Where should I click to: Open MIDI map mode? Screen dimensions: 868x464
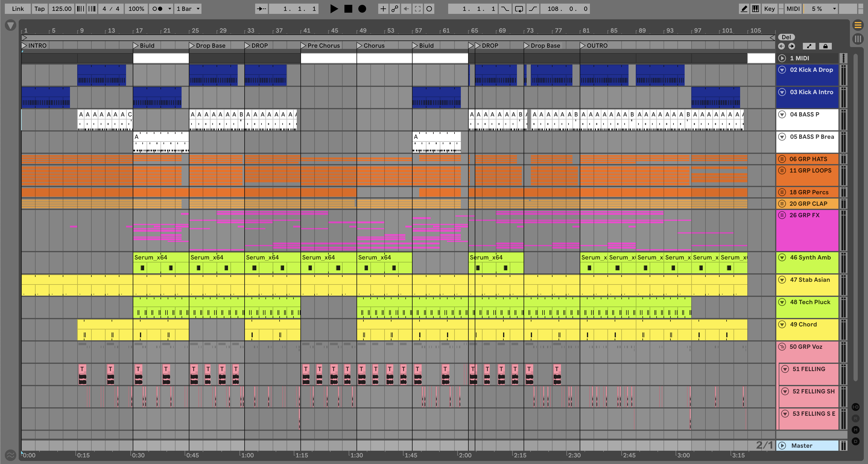coord(793,9)
